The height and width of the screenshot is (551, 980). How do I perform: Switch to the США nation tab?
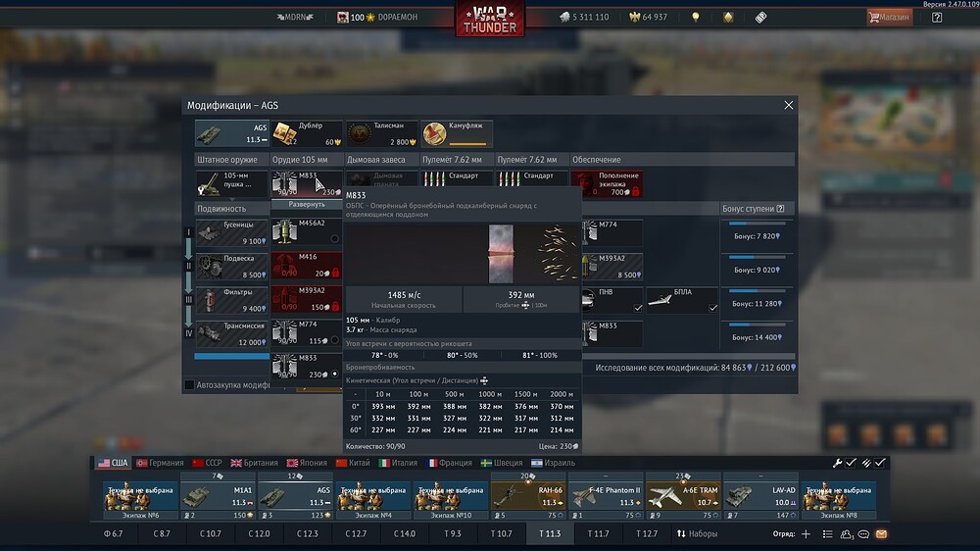[x=113, y=463]
